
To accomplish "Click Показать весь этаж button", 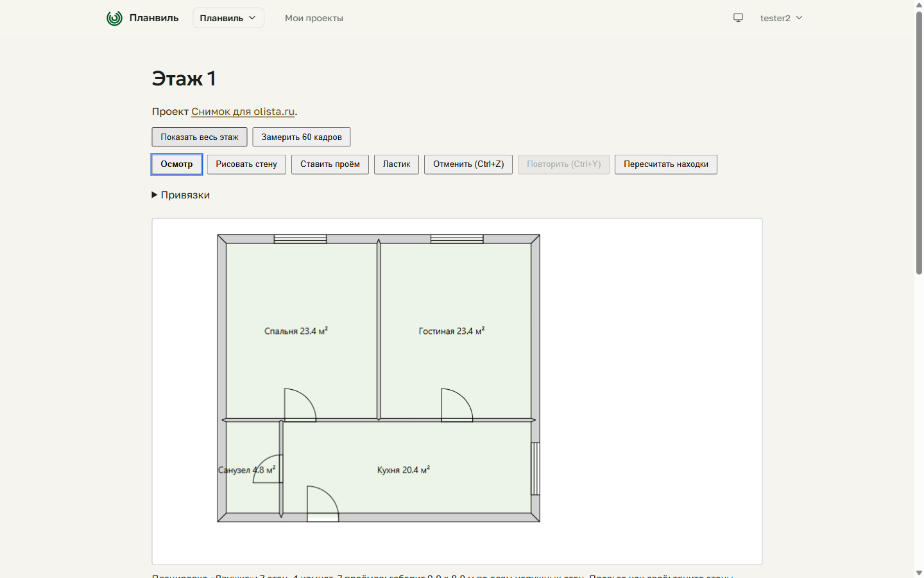I will (x=200, y=137).
